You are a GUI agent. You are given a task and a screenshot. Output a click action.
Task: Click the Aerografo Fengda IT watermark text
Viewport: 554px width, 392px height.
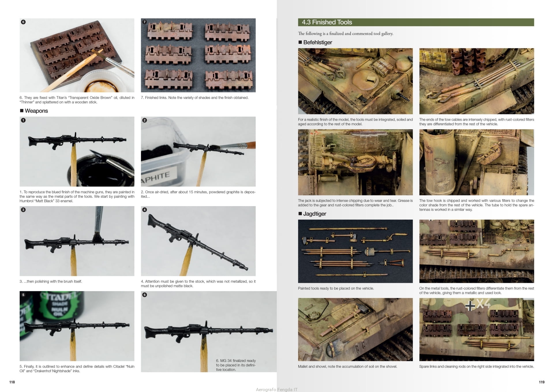[276, 389]
